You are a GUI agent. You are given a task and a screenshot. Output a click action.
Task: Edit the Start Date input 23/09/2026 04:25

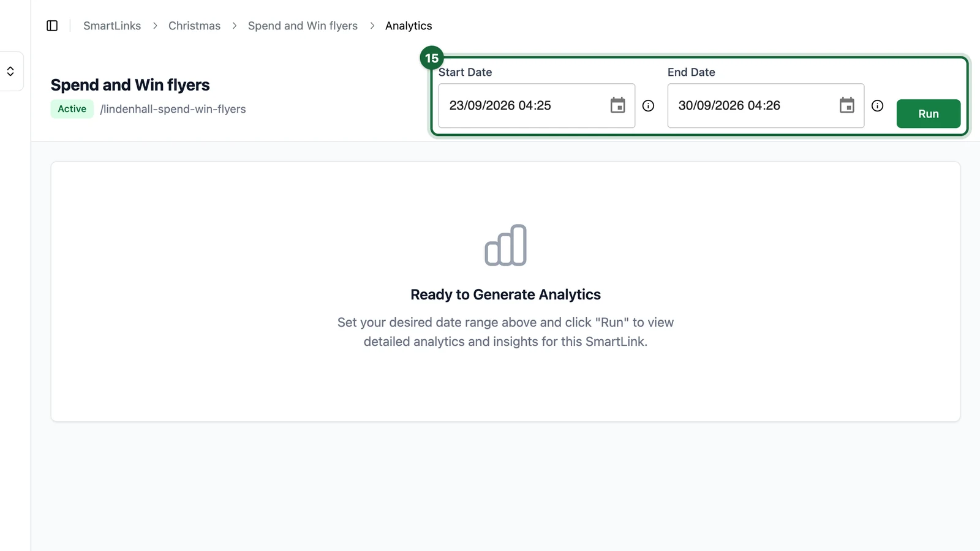[537, 106]
